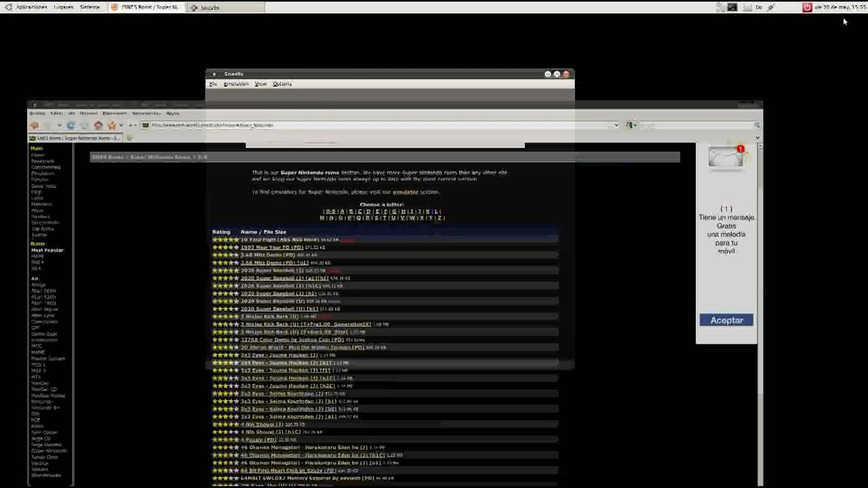Viewport: 868px width, 488px height.
Task: Click the red power icon in panel
Action: (x=807, y=7)
